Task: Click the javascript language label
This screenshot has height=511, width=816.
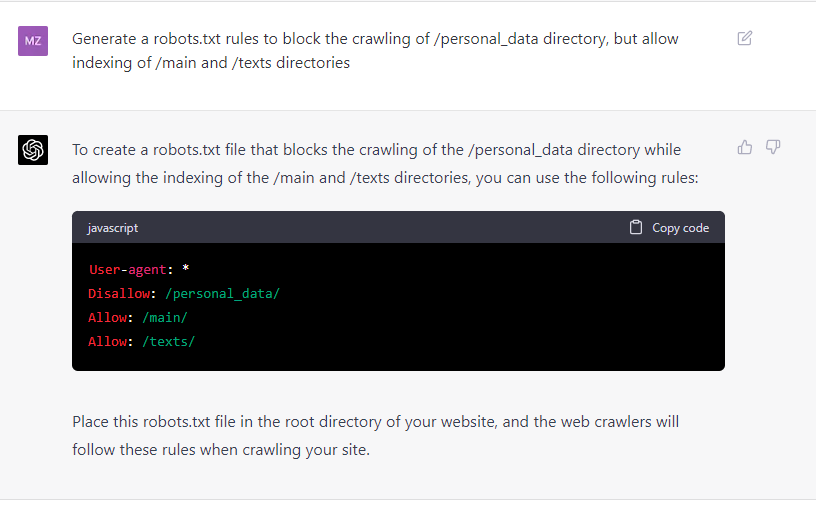Action: pos(112,228)
